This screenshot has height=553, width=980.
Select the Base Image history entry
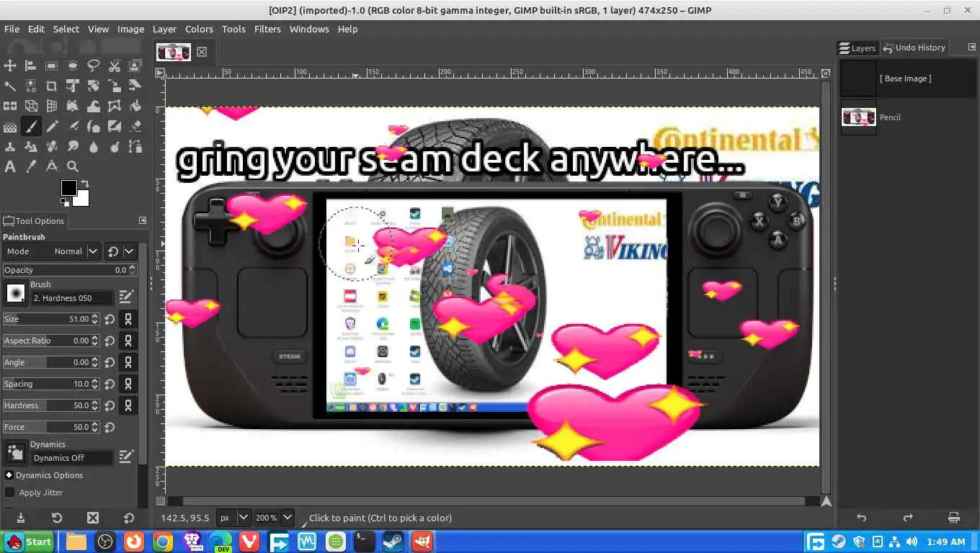click(x=908, y=78)
